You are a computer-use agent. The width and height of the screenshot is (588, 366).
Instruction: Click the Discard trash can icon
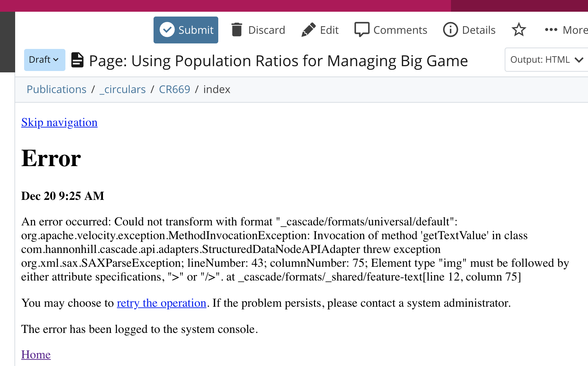(x=237, y=30)
